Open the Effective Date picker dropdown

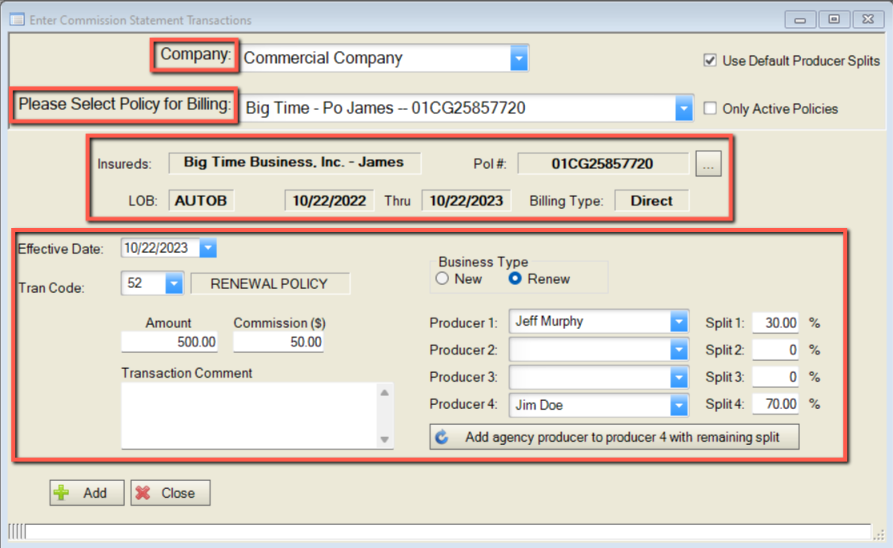[207, 248]
